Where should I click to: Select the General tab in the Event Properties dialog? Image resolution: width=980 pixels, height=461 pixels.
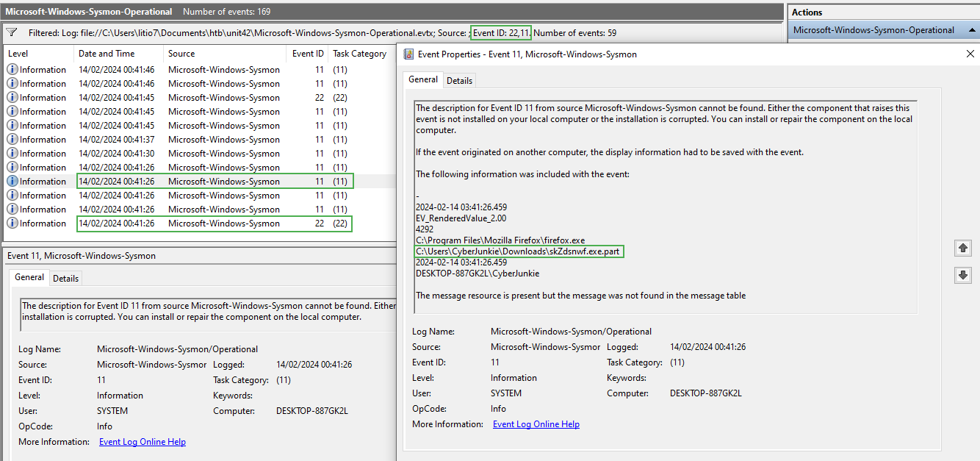(422, 79)
